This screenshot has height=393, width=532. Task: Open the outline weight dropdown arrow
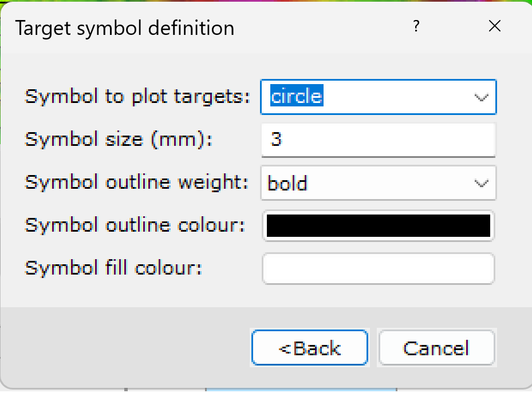click(x=481, y=183)
